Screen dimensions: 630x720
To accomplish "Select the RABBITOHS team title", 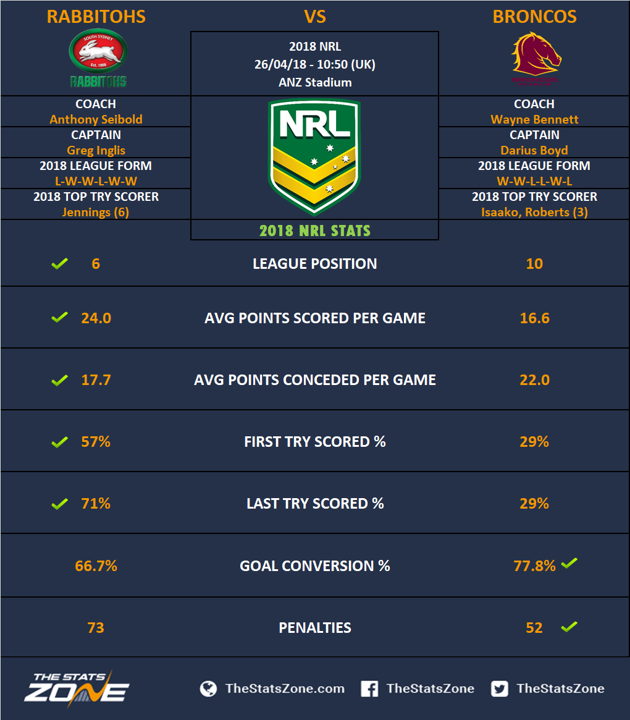I will click(96, 17).
